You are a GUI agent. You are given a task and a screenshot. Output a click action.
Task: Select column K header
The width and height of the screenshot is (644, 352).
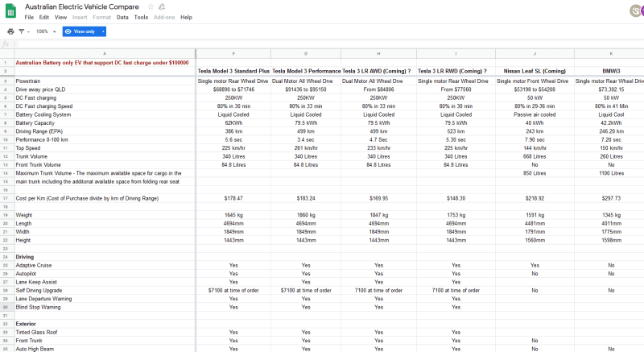pyautogui.click(x=611, y=53)
